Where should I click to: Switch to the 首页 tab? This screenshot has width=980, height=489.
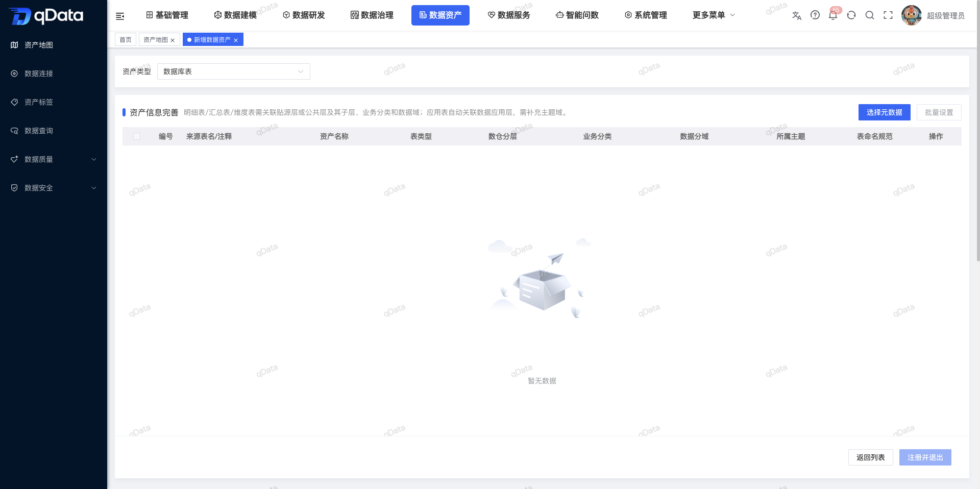[x=126, y=40]
